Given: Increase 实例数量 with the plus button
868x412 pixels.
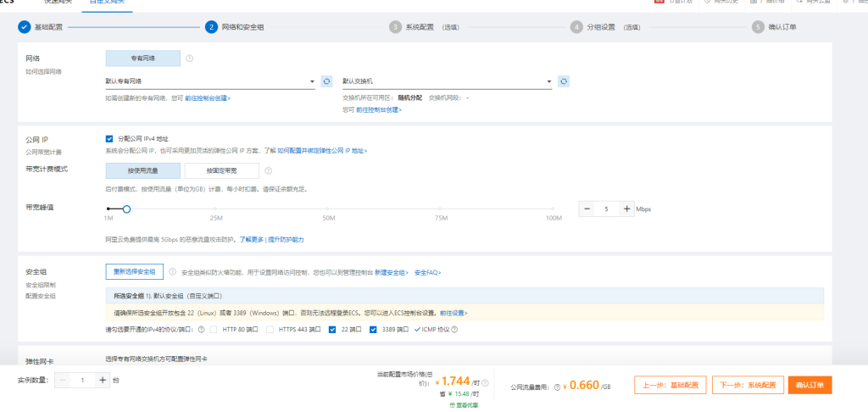Looking at the screenshot, I should (x=103, y=381).
